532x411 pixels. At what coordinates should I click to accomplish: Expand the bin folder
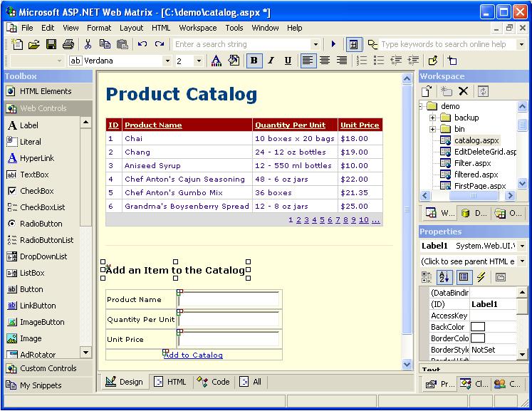432,129
